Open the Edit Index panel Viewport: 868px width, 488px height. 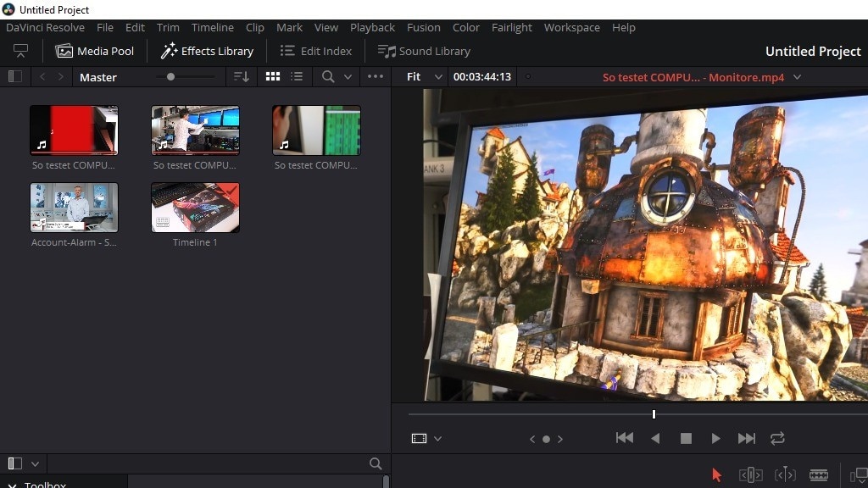(x=315, y=51)
